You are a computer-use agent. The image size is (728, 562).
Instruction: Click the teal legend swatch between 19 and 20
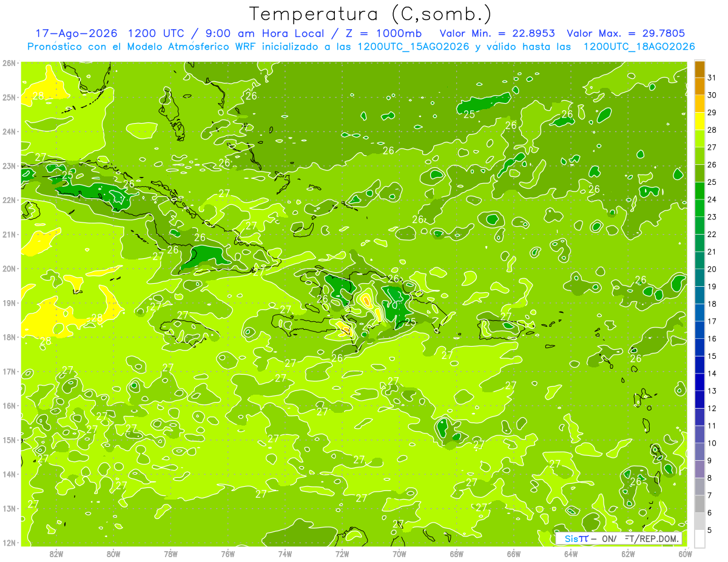point(699,278)
